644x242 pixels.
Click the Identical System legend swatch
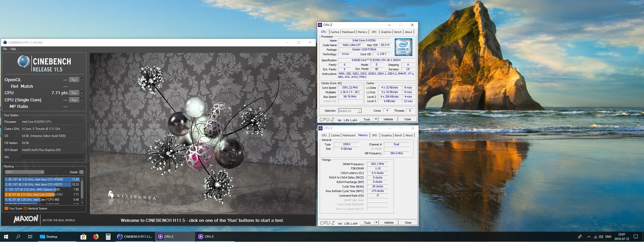pos(25,208)
